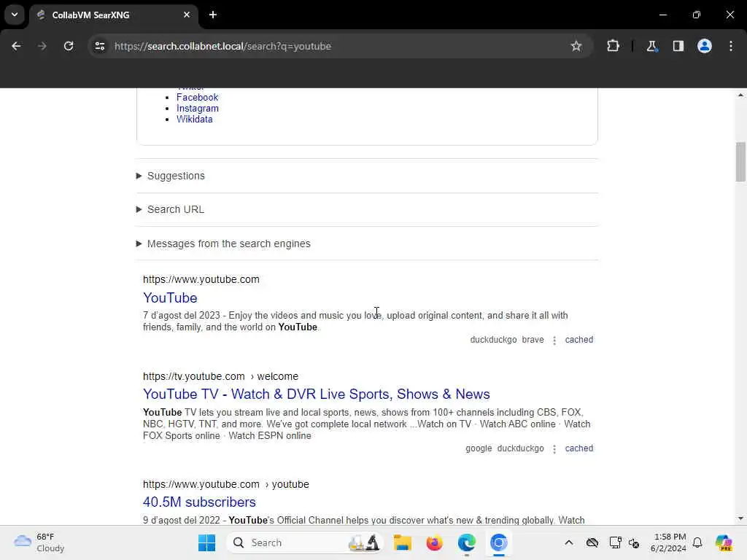The image size is (747, 560).
Task: Close the CollabVM SearXNG tab
Action: tap(187, 15)
